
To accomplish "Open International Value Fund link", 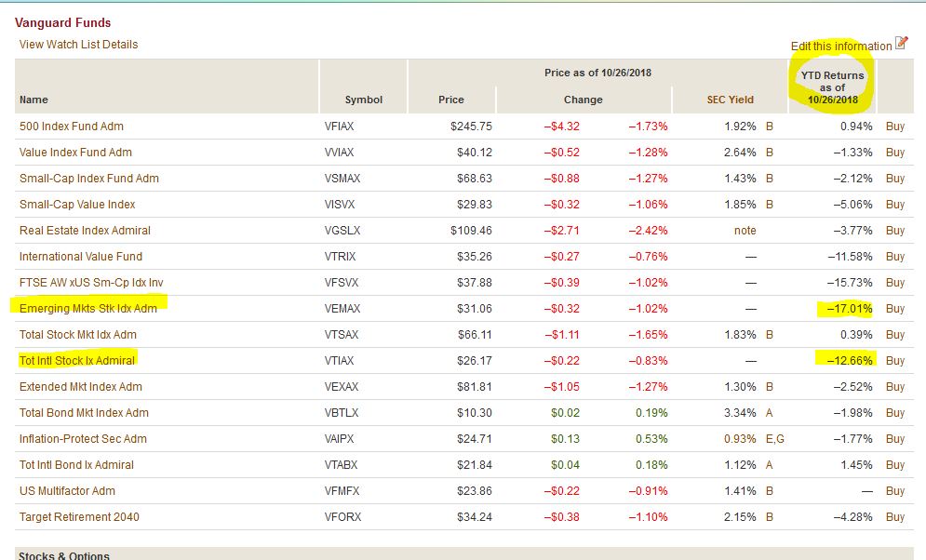I will pos(81,256).
